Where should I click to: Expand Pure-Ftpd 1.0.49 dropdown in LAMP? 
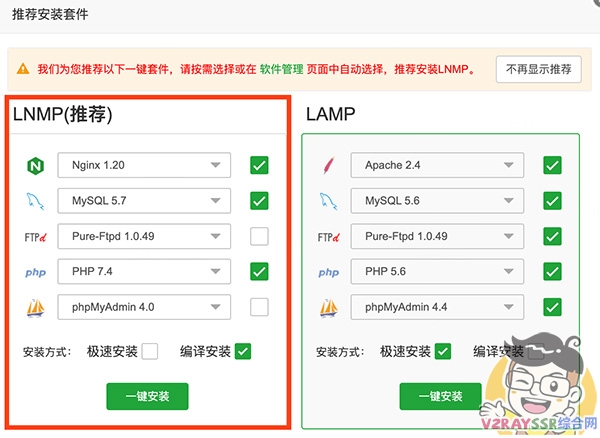[x=437, y=236]
